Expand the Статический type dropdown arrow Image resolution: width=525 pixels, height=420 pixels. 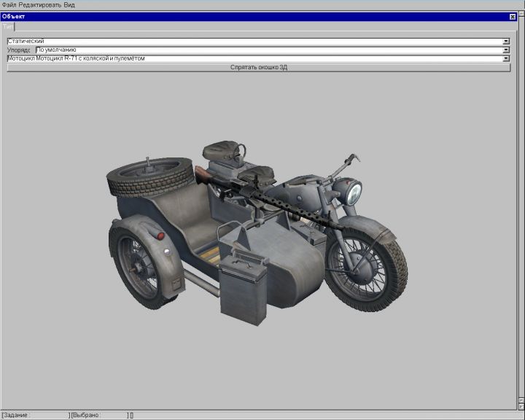point(506,42)
